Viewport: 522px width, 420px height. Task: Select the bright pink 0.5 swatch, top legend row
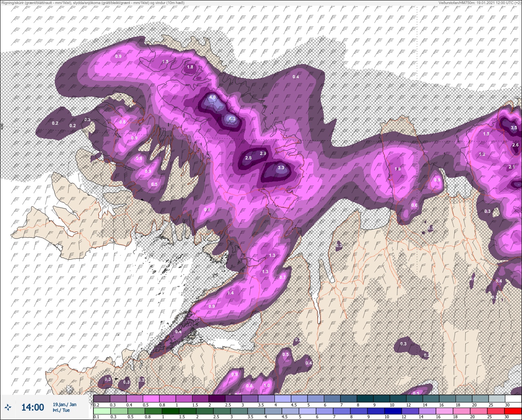[151, 398]
